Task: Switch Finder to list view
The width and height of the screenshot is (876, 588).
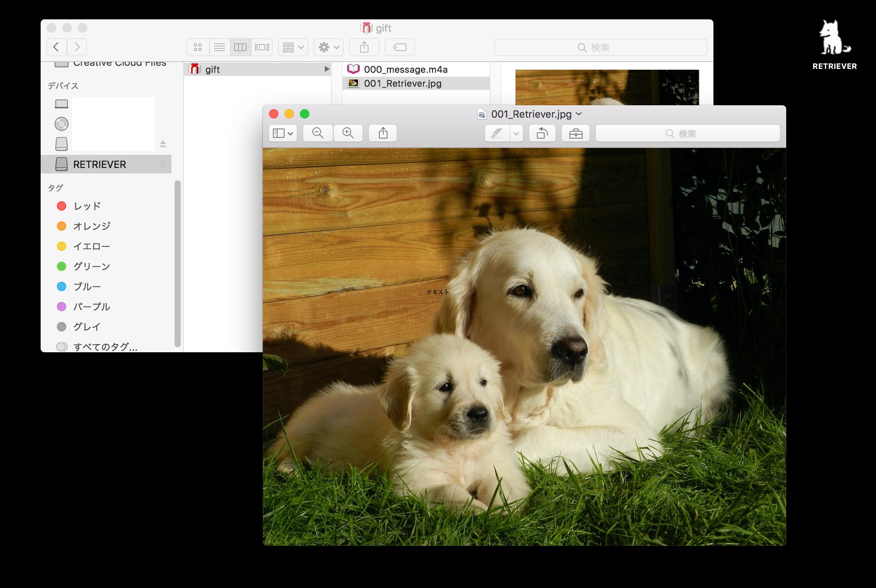Action: coord(219,47)
